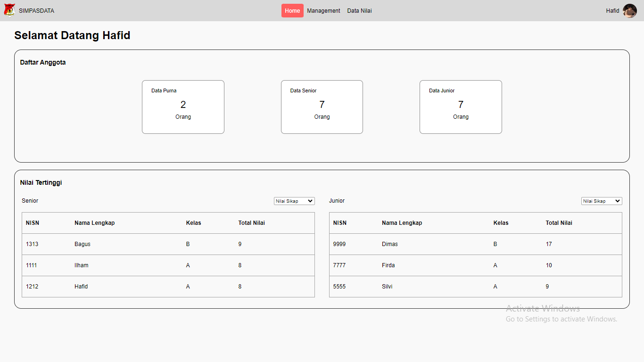Image resolution: width=644 pixels, height=362 pixels.
Task: Expand the Junior Nilai Sikap dropdown
Action: coord(602,201)
